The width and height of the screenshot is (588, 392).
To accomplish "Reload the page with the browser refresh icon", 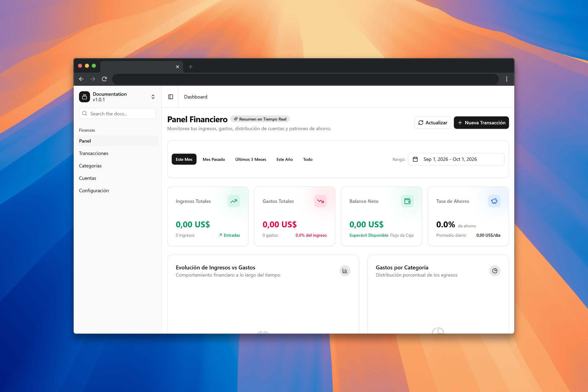I will [x=104, y=79].
